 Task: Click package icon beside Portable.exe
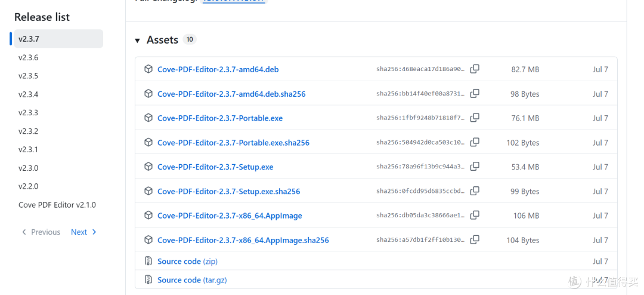pos(148,118)
